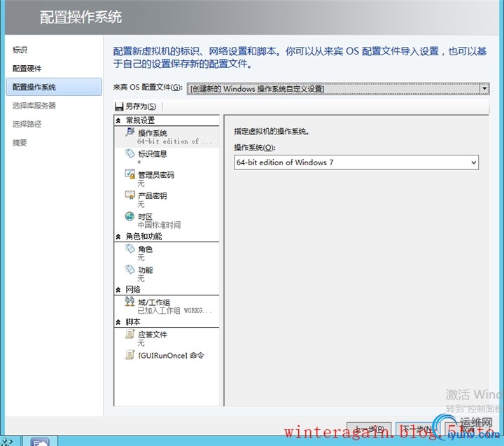Collapse the 脚本 section
This screenshot has width=504, height=446.
click(118, 322)
